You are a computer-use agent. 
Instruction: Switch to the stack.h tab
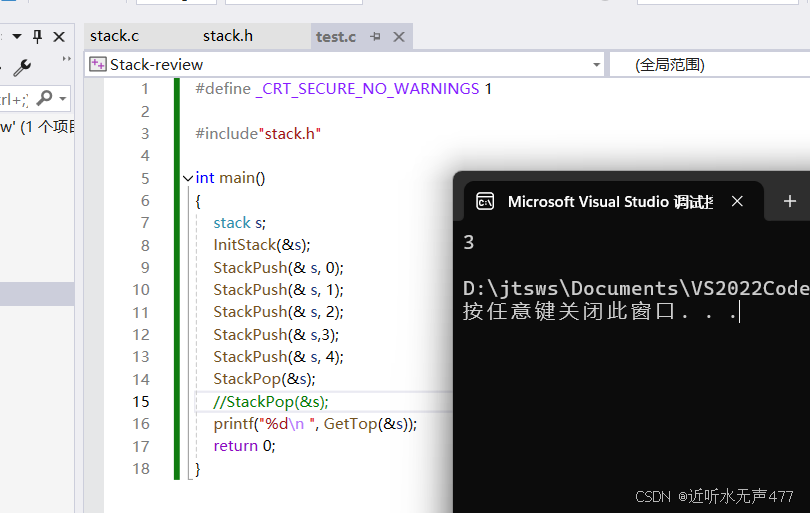(228, 36)
